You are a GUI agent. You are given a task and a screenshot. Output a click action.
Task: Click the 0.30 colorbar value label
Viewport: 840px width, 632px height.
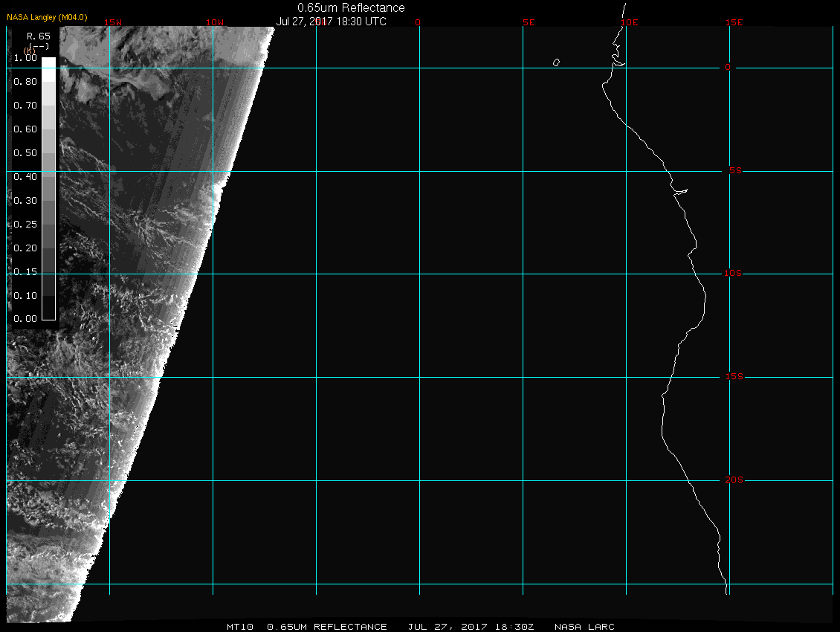(25, 201)
